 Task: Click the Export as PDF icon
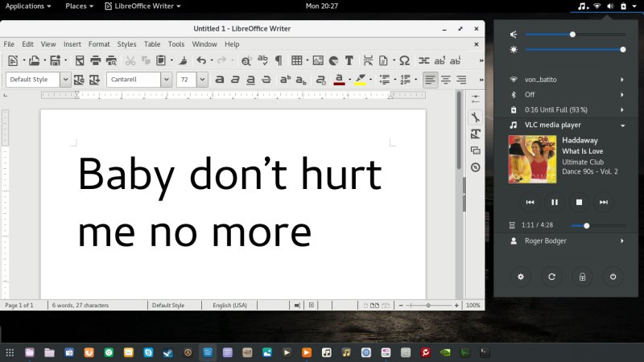click(x=80, y=60)
